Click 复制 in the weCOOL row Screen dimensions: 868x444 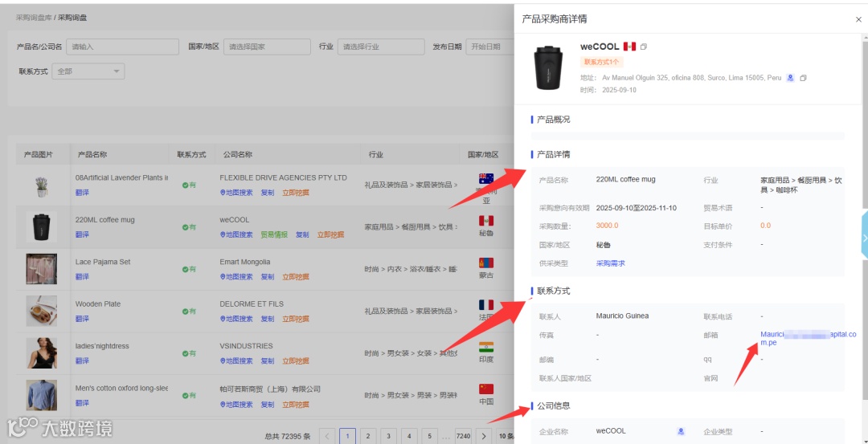(302, 234)
